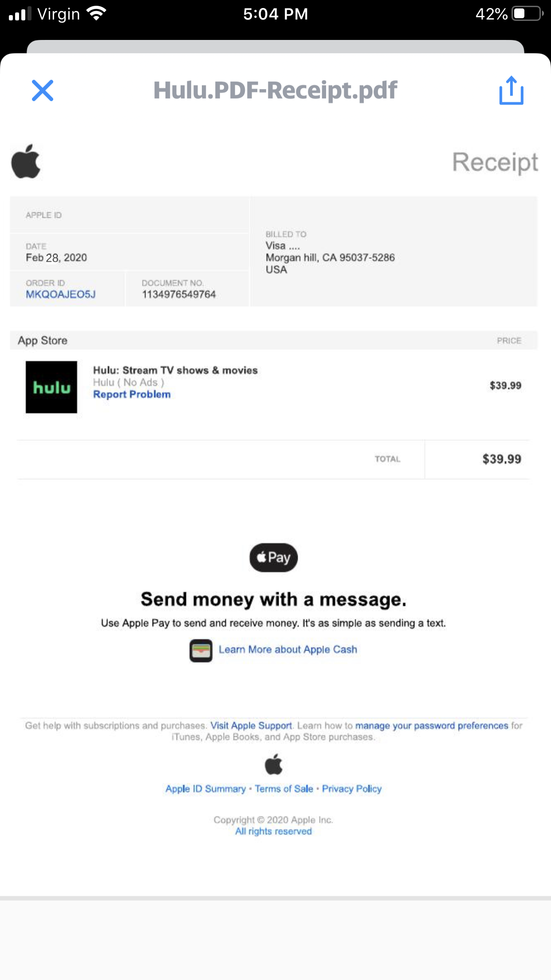
Task: Click manage your password preferences link
Action: 431,726
